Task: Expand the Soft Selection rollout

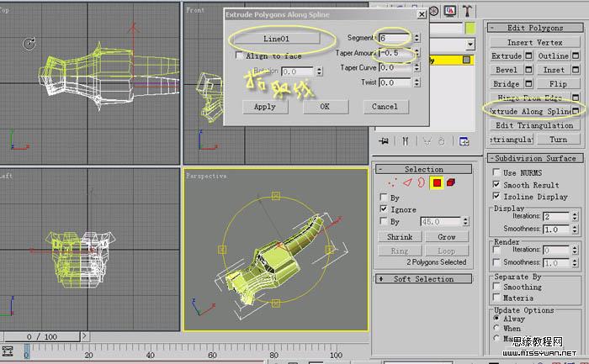Action: coord(424,279)
